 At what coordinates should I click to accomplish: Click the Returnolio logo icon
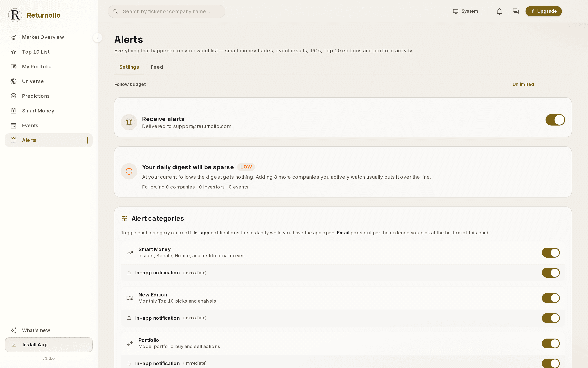(x=15, y=15)
